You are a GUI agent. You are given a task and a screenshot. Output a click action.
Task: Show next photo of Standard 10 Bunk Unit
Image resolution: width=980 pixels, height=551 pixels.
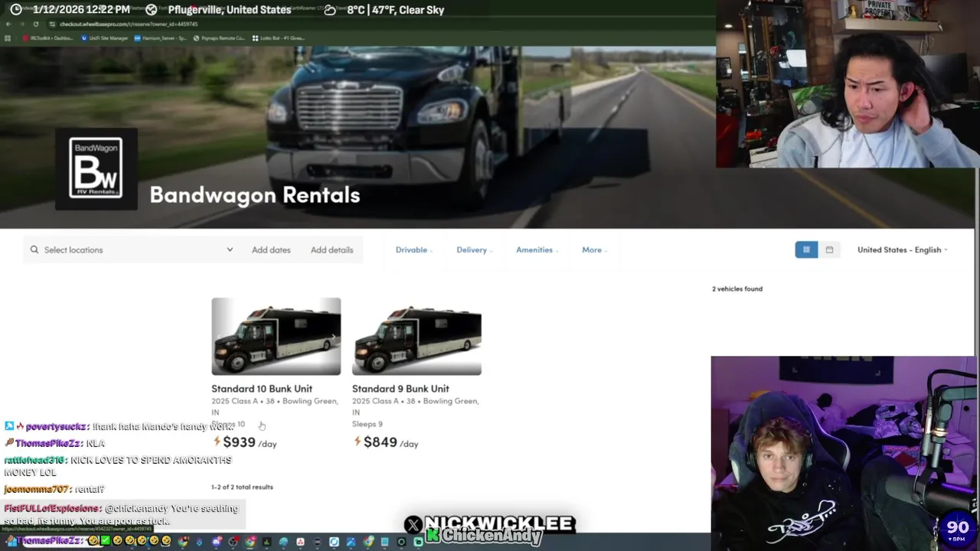tap(334, 337)
